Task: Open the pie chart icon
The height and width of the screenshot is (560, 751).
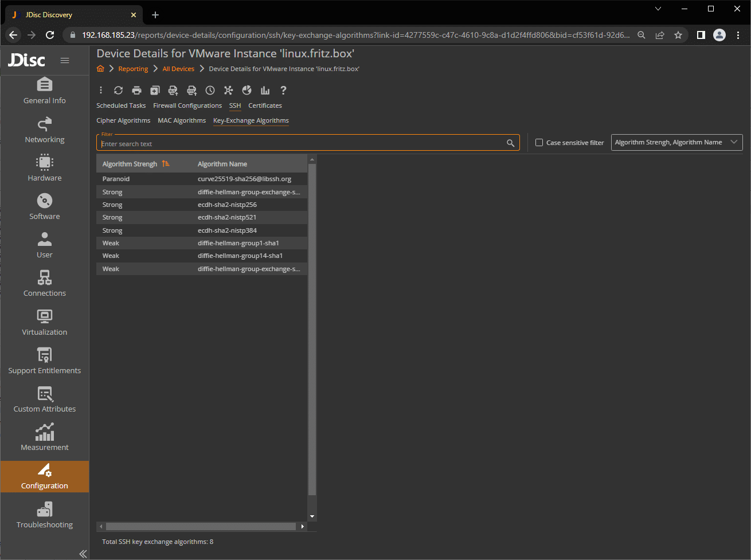Action: 247,91
